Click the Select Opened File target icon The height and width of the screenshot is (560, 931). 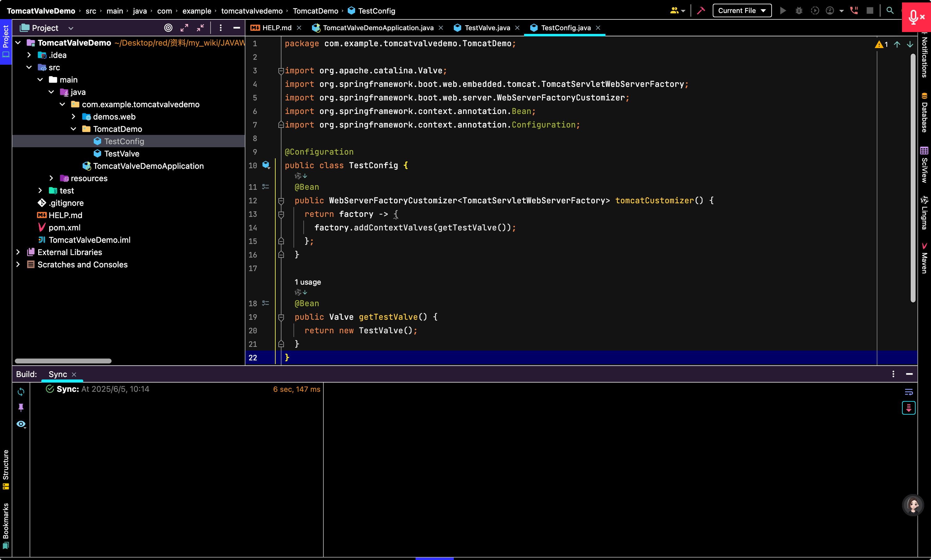click(x=168, y=27)
